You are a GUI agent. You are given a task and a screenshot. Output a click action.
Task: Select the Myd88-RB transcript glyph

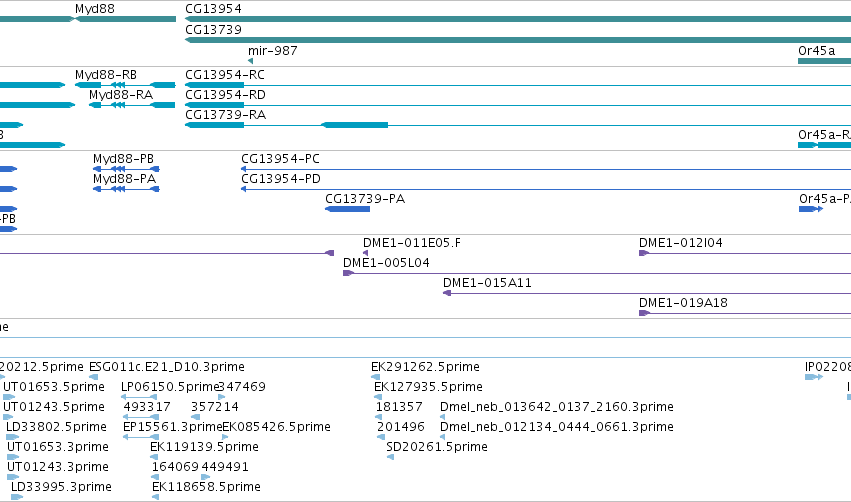(125, 85)
